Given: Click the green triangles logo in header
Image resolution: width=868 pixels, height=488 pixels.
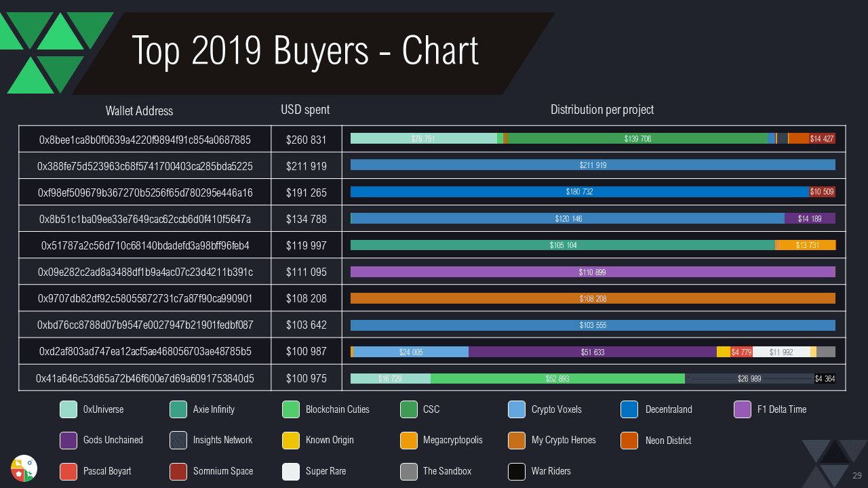Looking at the screenshot, I should pos(57,53).
